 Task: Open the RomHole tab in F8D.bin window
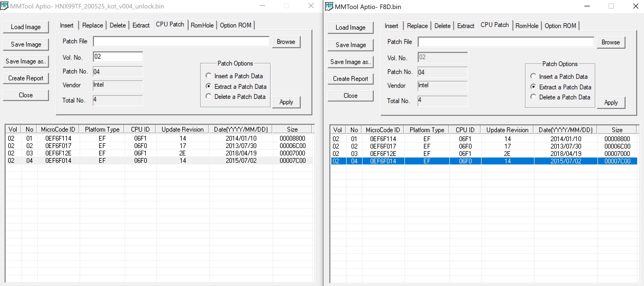[527, 26]
